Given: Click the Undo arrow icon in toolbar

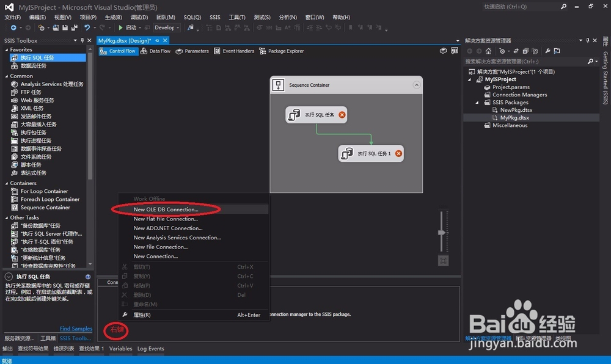Looking at the screenshot, I should click(x=87, y=27).
